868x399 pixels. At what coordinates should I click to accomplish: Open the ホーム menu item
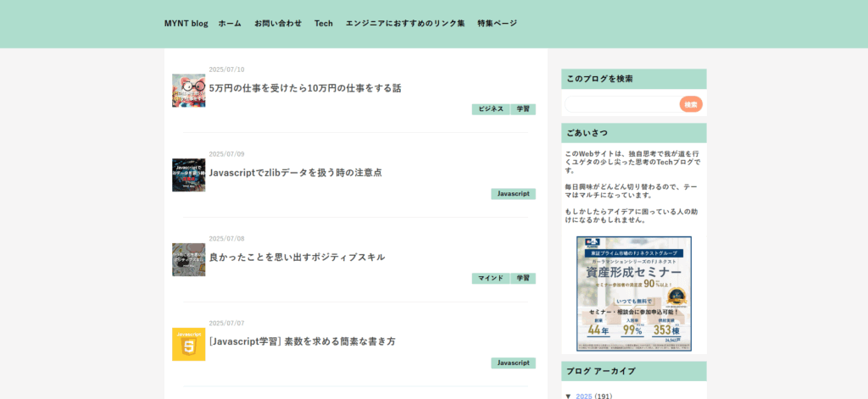tap(230, 24)
